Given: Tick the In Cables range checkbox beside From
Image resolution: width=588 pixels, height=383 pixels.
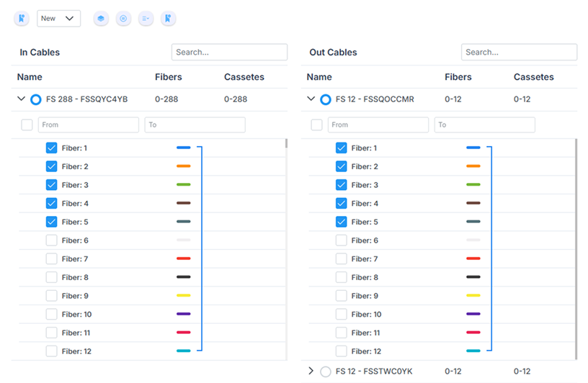Looking at the screenshot, I should pos(27,125).
